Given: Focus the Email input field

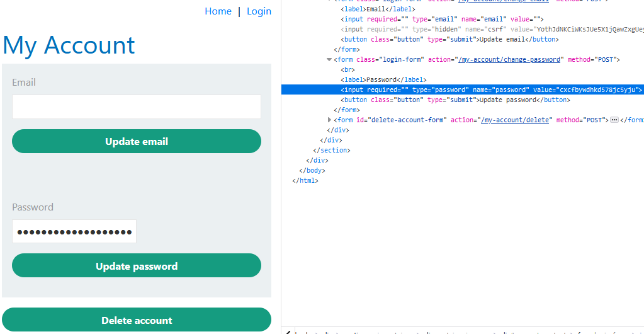Looking at the screenshot, I should [x=137, y=107].
